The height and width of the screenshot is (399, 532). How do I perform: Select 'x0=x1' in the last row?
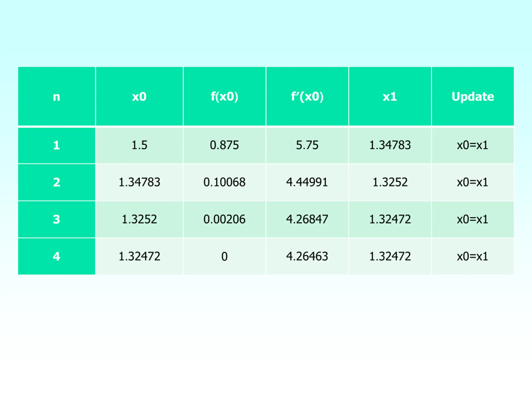point(473,256)
